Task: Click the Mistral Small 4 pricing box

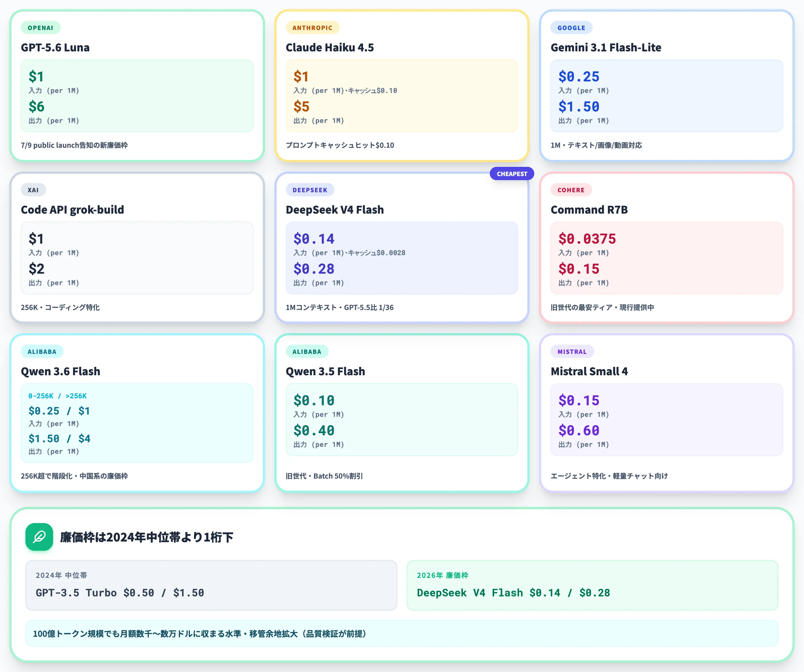Action: tap(667, 419)
